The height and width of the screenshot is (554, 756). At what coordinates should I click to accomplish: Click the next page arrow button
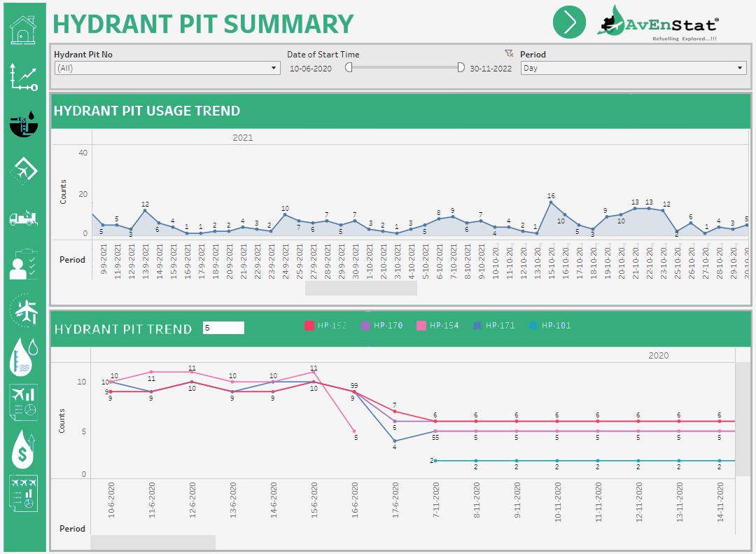click(x=569, y=22)
